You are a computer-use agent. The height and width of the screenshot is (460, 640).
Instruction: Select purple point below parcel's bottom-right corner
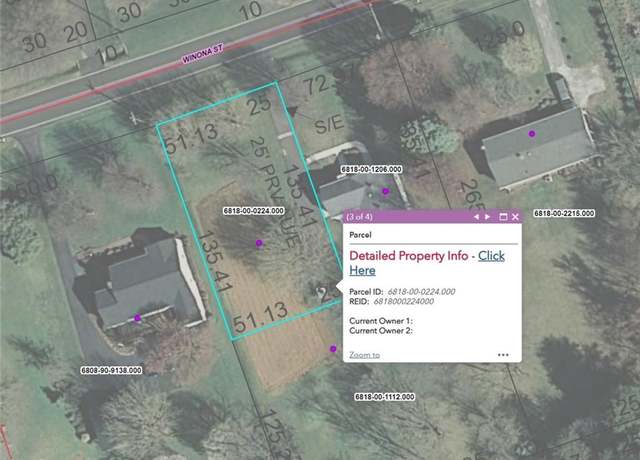333,349
